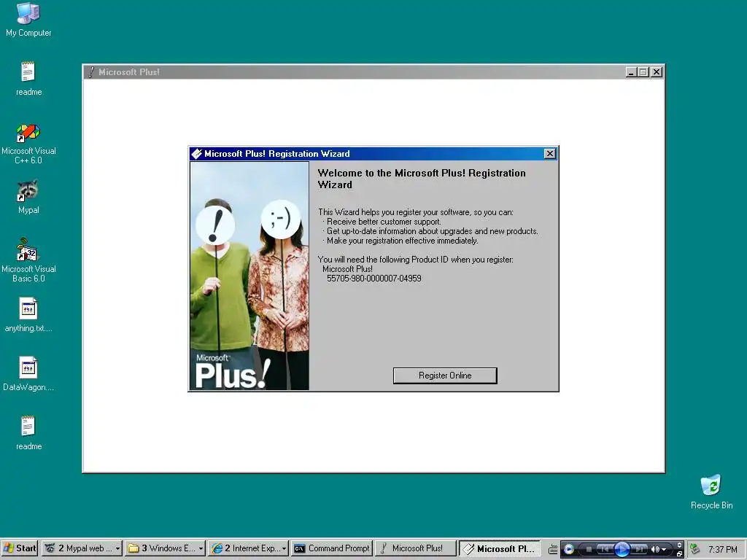Open the Start menu
The width and height of the screenshot is (747, 560).
(x=20, y=548)
